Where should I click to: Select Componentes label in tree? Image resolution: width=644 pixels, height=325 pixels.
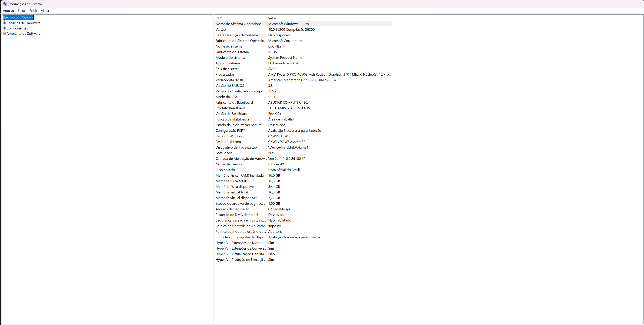pos(17,28)
